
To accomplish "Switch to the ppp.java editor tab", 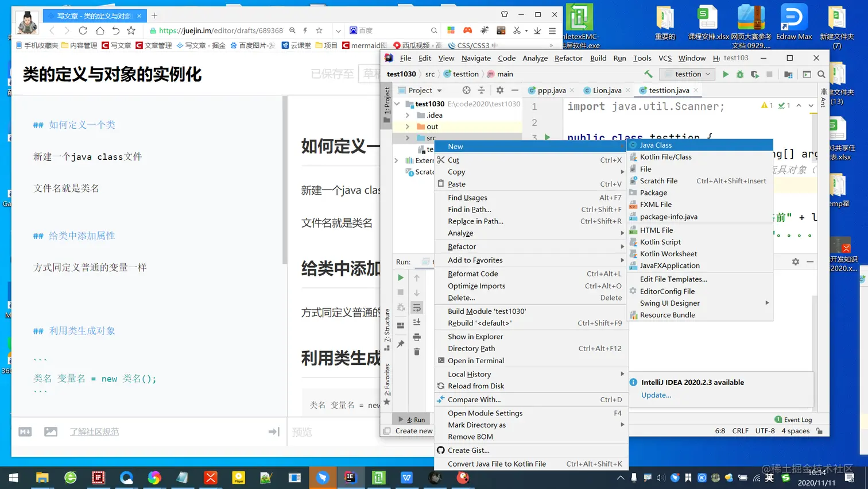I will click(x=551, y=90).
